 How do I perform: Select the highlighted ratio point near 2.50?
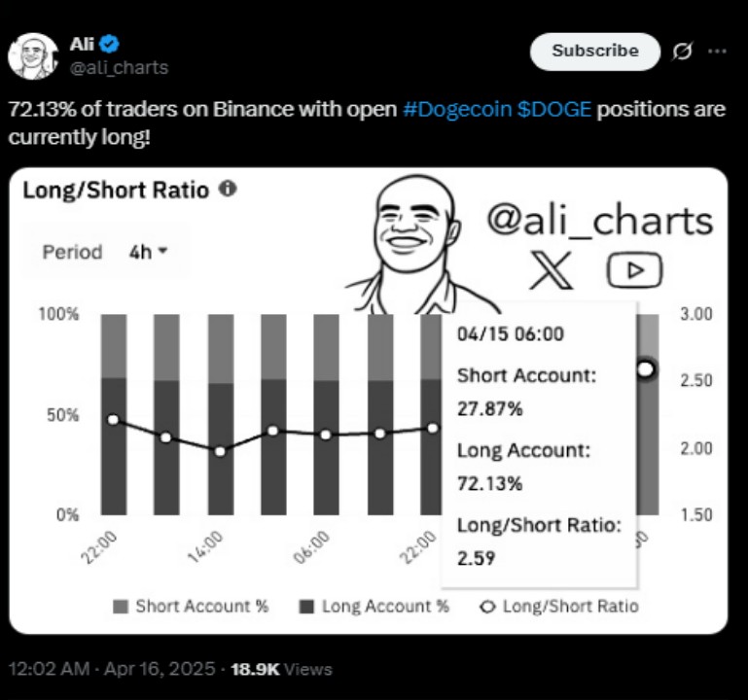(x=646, y=368)
